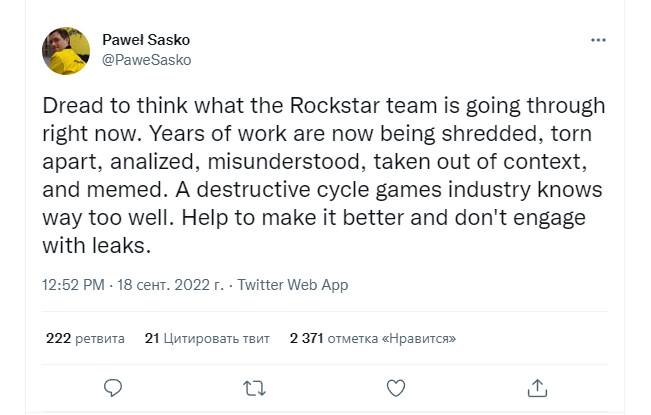Click the word 'memed' in tweet body
Screen dimensions: 651x415
pyautogui.click(x=102, y=187)
